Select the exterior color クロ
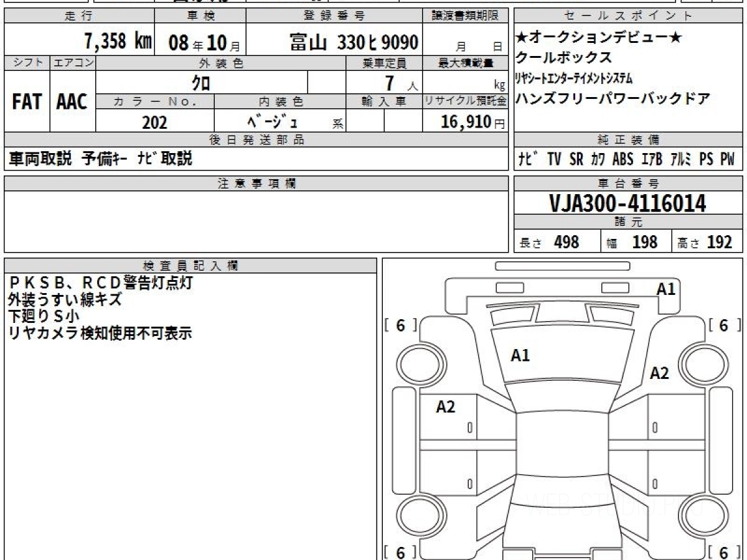747x560 pixels. 200,82
